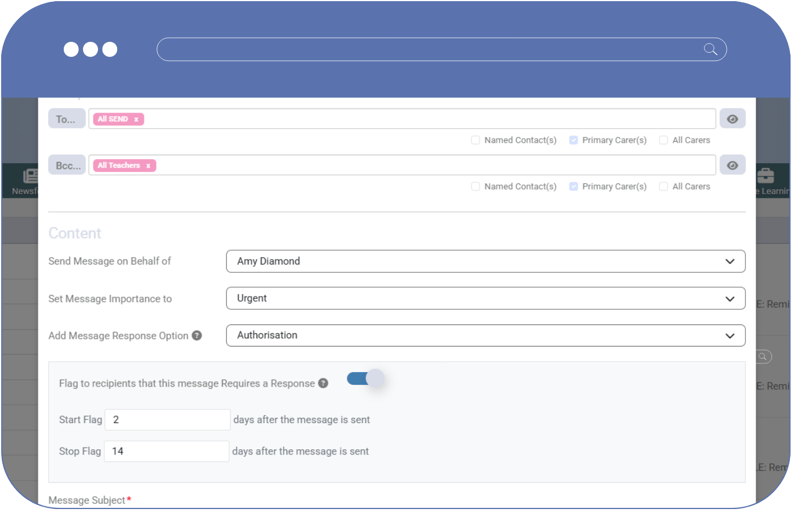The width and height of the screenshot is (812, 516).
Task: Click the small search pill in background page
Action: (x=763, y=356)
